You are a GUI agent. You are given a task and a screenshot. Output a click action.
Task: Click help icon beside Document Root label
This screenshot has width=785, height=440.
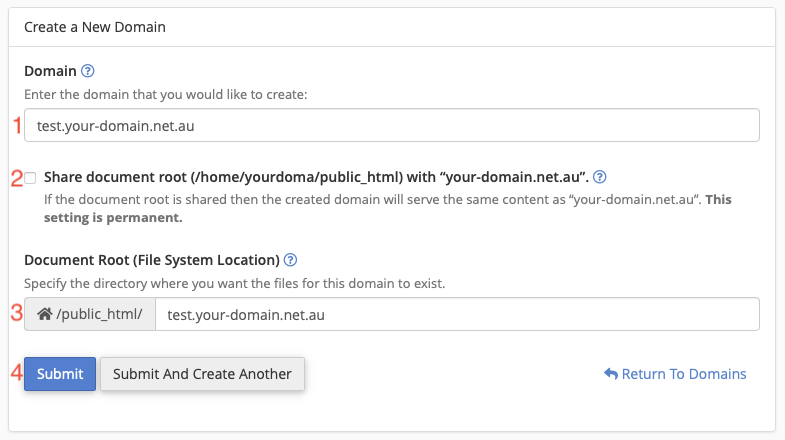[290, 260]
